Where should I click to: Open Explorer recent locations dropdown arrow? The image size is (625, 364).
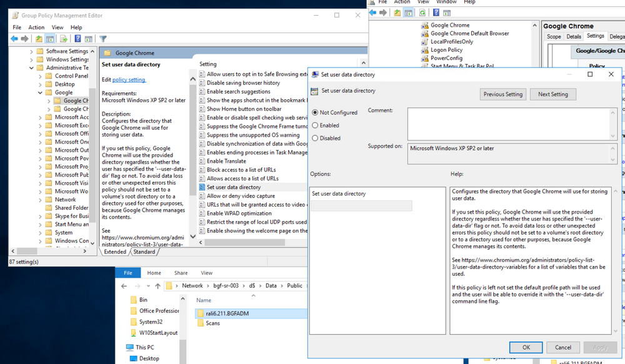pos(148,286)
